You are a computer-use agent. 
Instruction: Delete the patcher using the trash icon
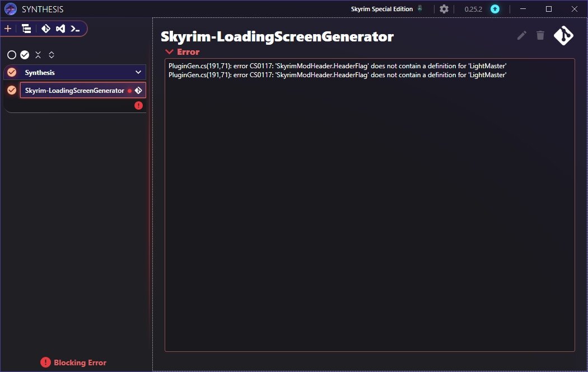pos(540,35)
